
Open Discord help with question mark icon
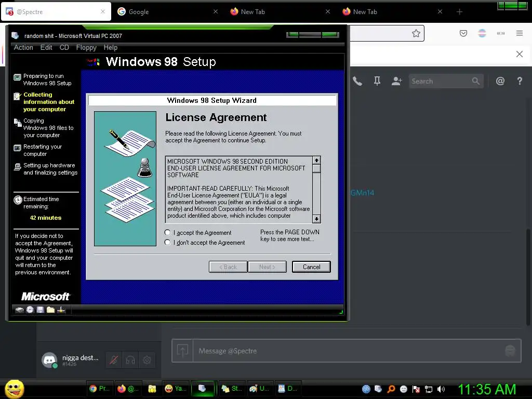click(x=520, y=81)
